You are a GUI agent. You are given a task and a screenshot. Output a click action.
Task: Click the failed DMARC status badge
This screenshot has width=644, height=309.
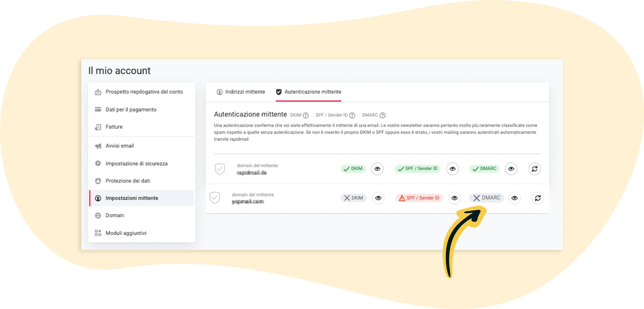pyautogui.click(x=487, y=198)
